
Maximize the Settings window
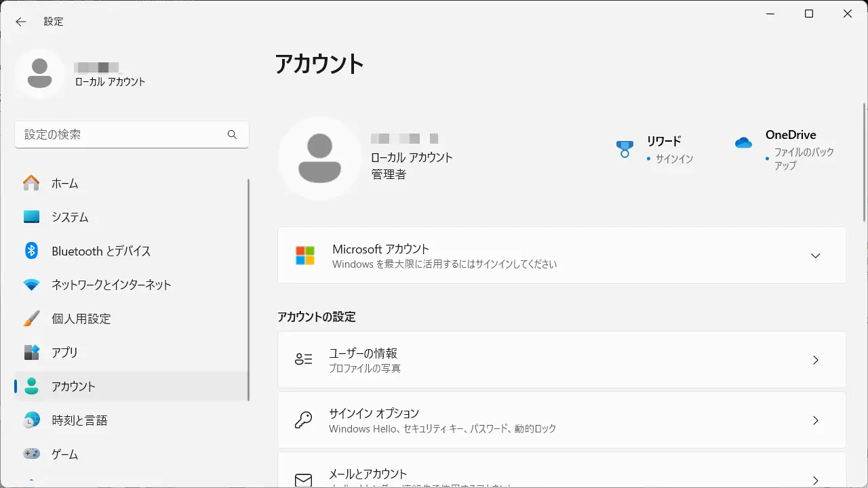pos(809,14)
